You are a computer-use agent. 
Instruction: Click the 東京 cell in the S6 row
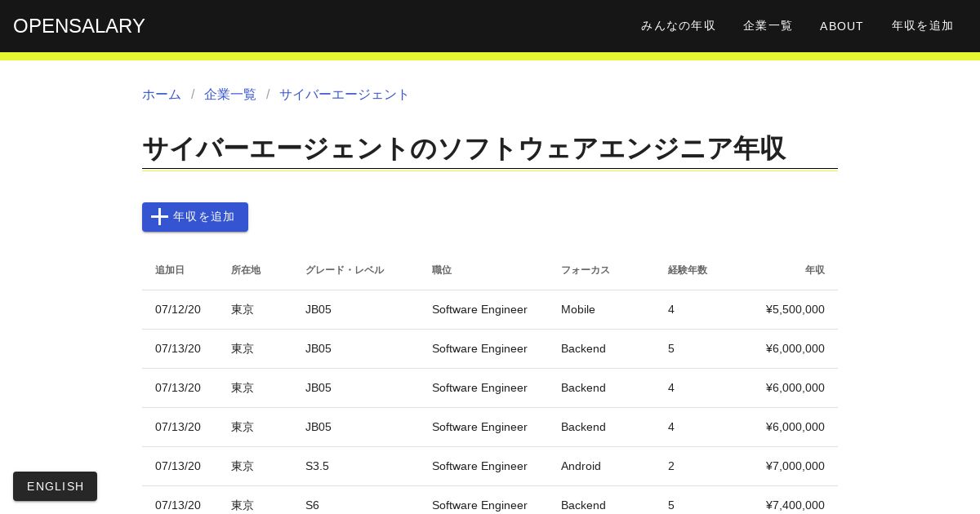pos(243,506)
